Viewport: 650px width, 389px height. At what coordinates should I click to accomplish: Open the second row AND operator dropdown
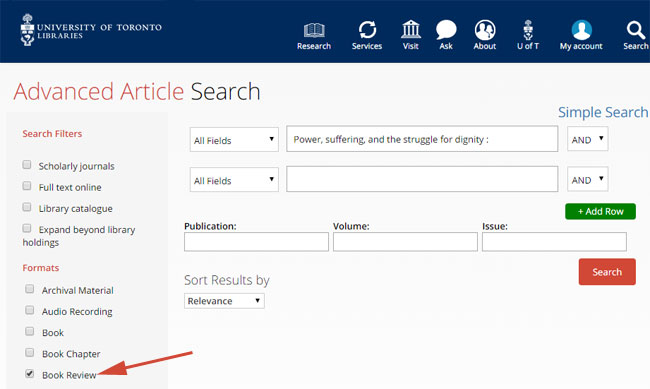(x=587, y=179)
